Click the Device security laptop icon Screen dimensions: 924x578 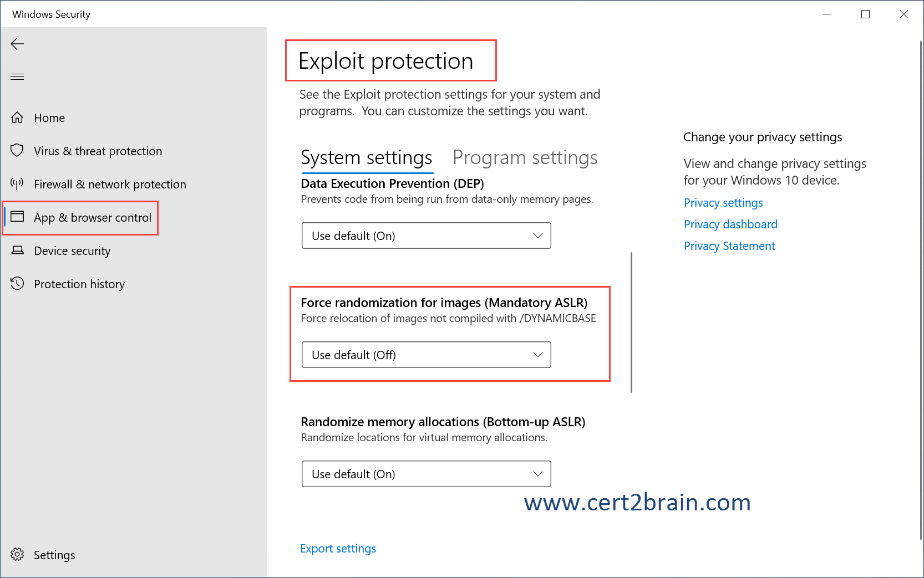point(17,250)
